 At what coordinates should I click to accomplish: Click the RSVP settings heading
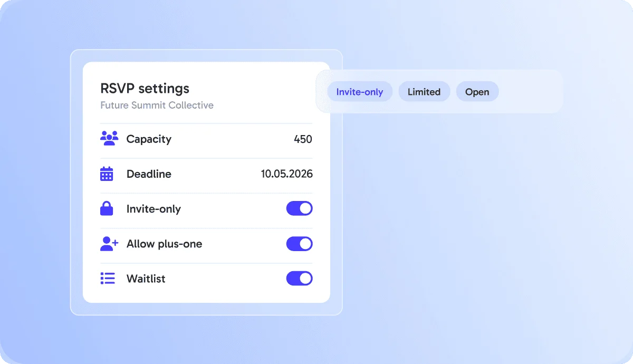[145, 88]
